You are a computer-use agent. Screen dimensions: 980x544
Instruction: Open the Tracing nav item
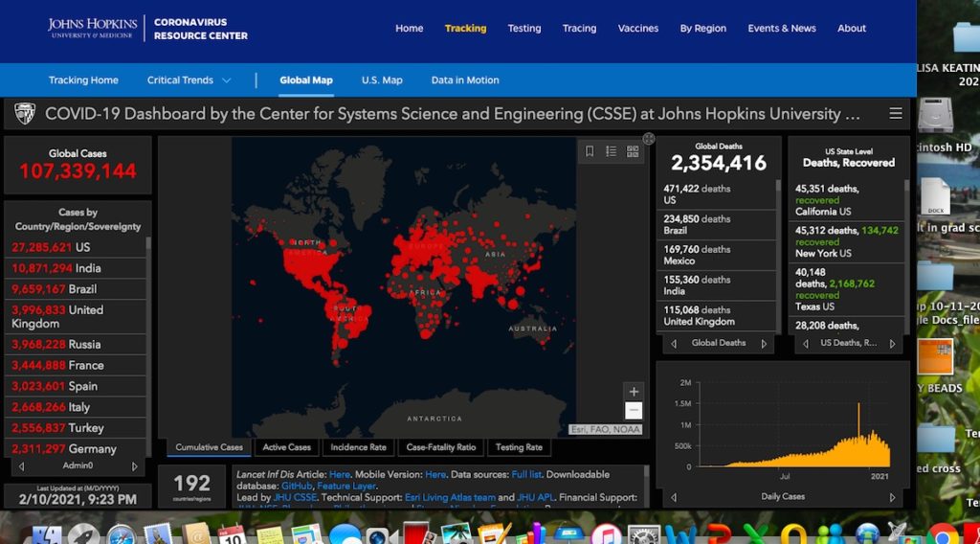(x=579, y=28)
